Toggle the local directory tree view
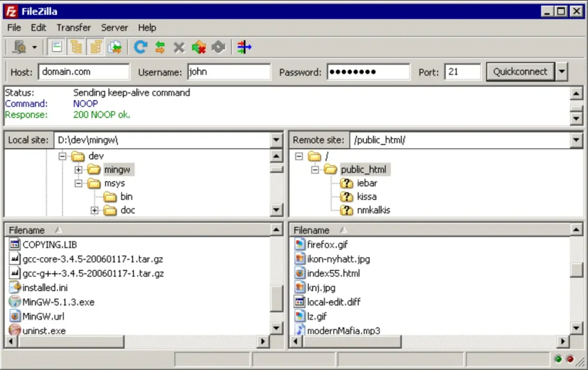Image resolution: width=588 pixels, height=370 pixels. (76, 46)
